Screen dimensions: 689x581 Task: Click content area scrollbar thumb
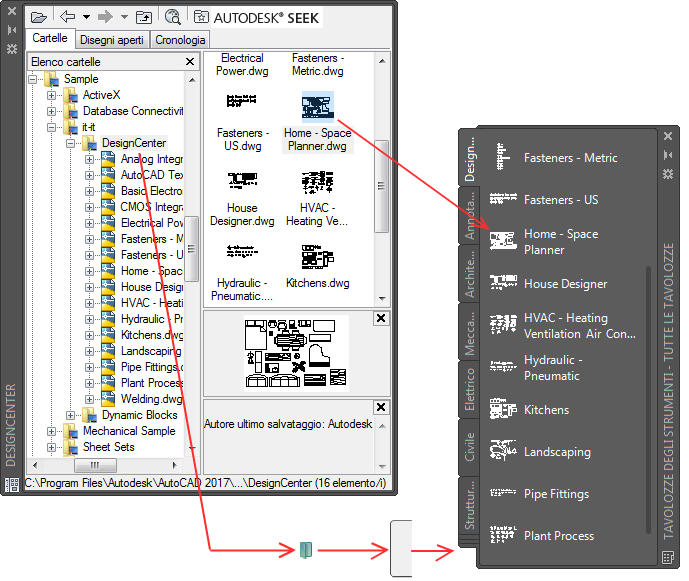[381, 186]
